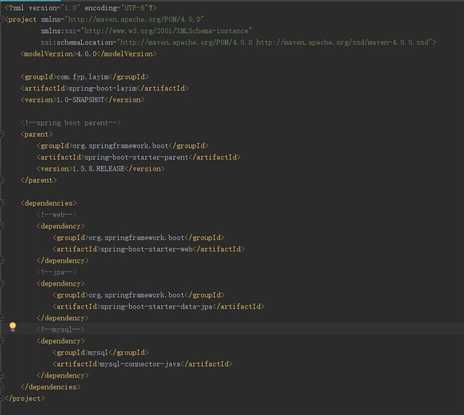Click the version 1.0-SNAPSHOT line
The width and height of the screenshot is (464, 415).
pos(82,100)
